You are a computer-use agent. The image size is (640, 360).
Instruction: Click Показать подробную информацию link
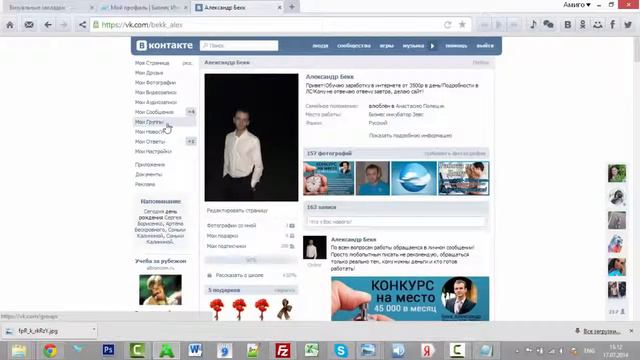410,135
